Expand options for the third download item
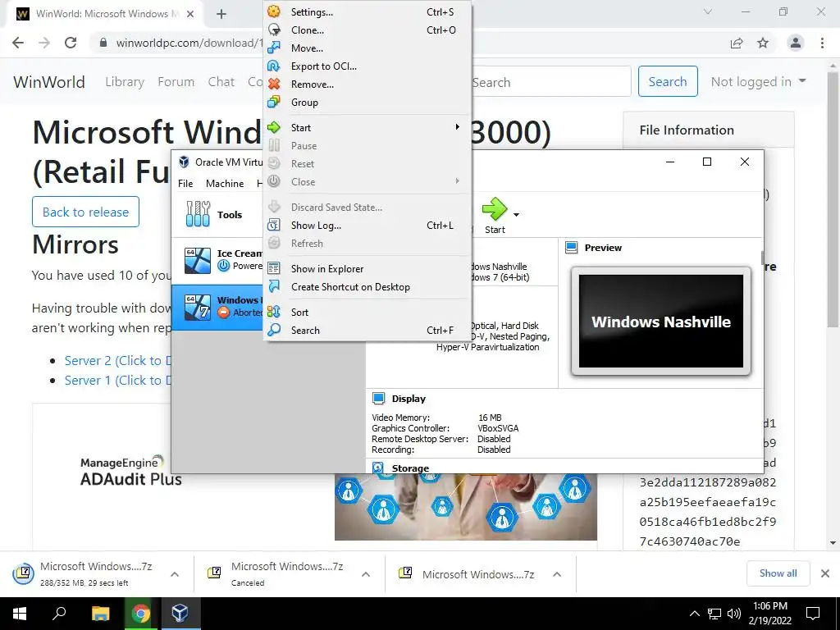 (557, 574)
